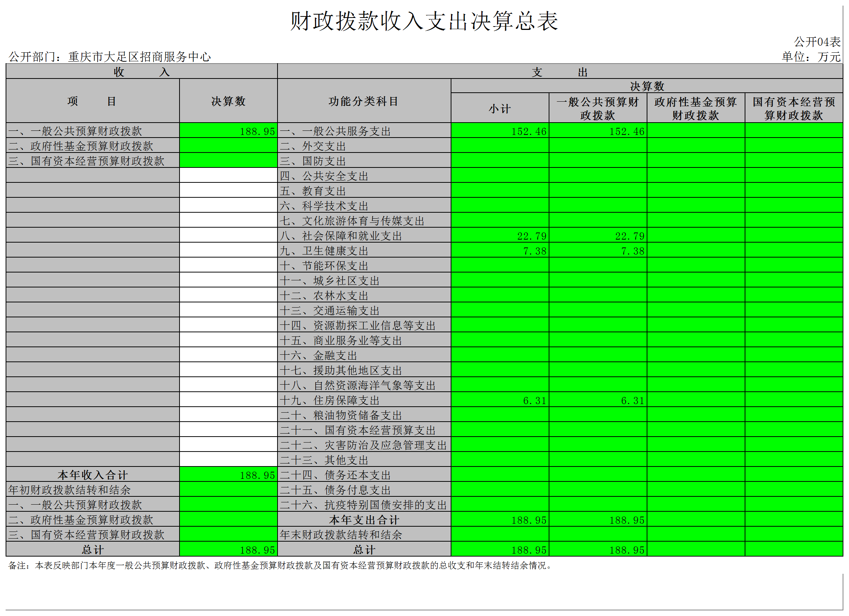Click 一般公共预算财政拨款 column header under 决算数

pos(598,108)
